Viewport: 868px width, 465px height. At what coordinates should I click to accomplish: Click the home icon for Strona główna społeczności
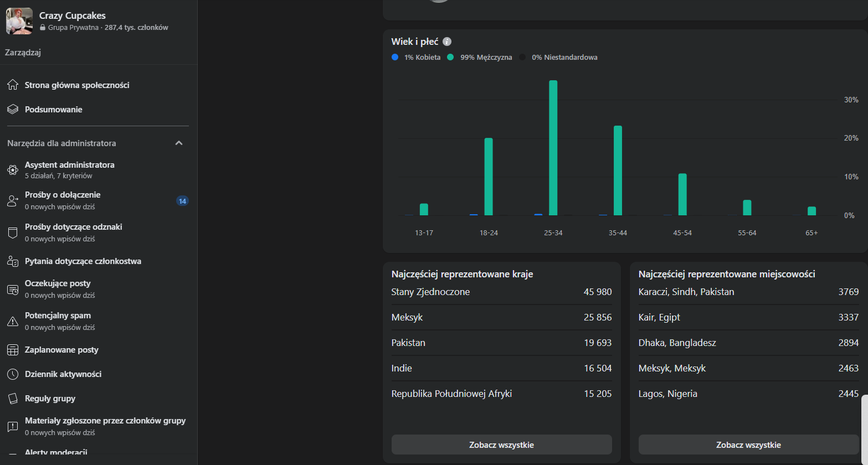tap(13, 85)
